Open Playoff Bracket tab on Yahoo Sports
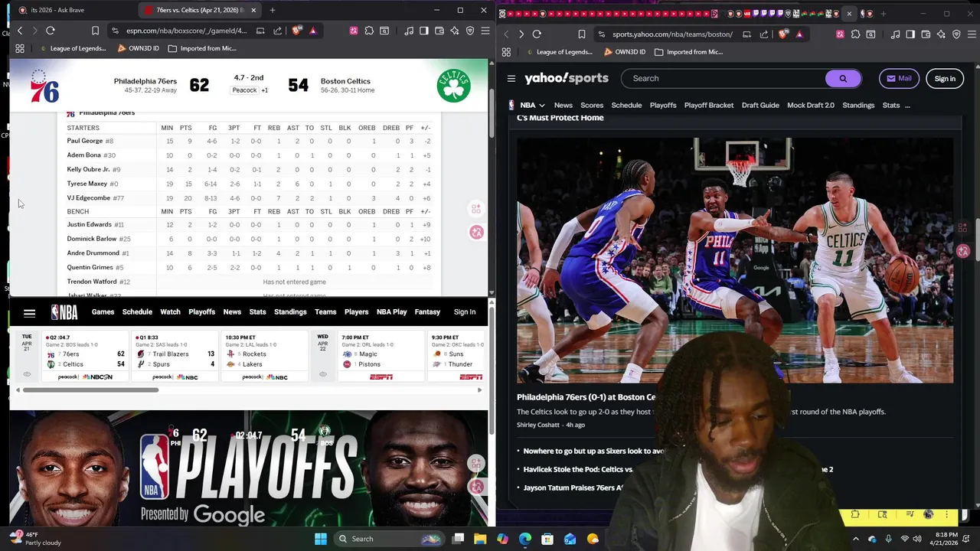Screen dimensions: 980x551 pyautogui.click(x=709, y=106)
